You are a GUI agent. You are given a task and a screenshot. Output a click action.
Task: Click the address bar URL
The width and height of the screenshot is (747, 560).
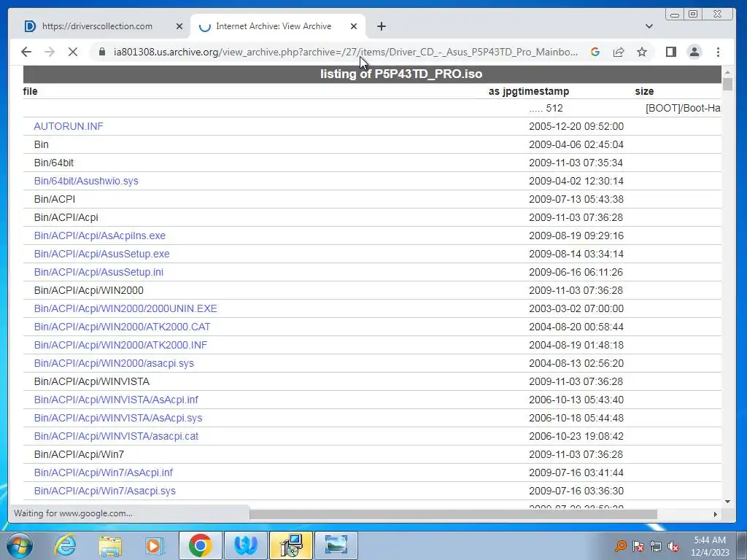click(345, 52)
